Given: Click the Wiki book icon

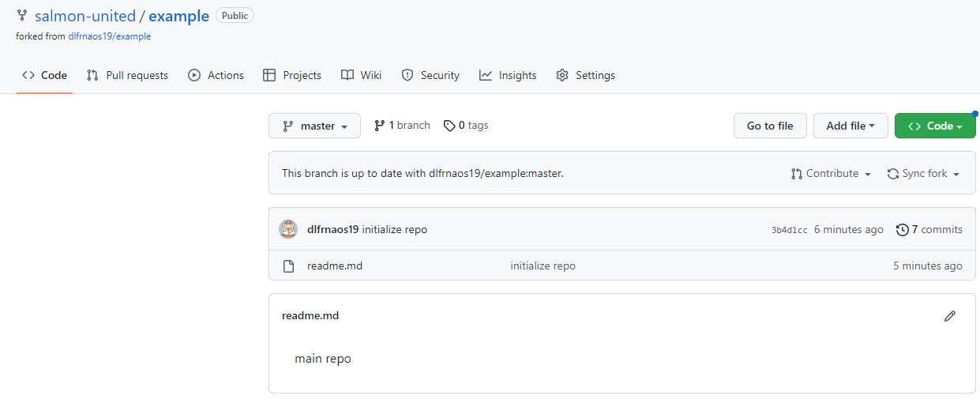Looking at the screenshot, I should pyautogui.click(x=347, y=75).
